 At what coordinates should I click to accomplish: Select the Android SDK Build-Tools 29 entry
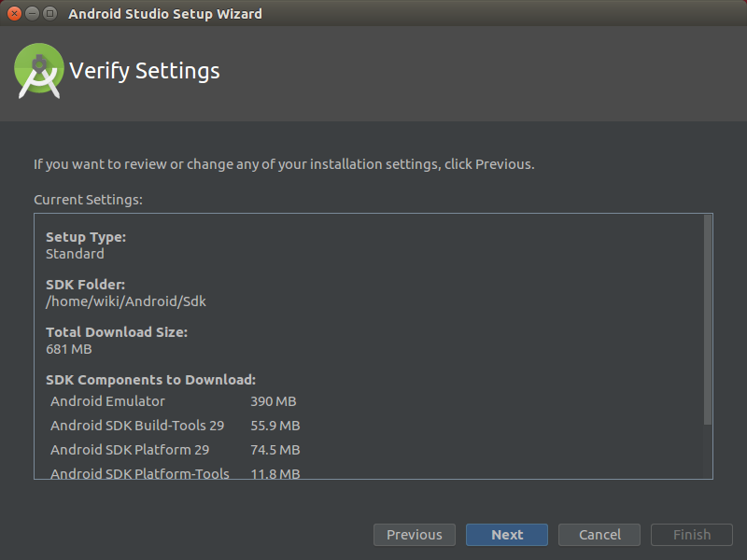[x=137, y=426]
